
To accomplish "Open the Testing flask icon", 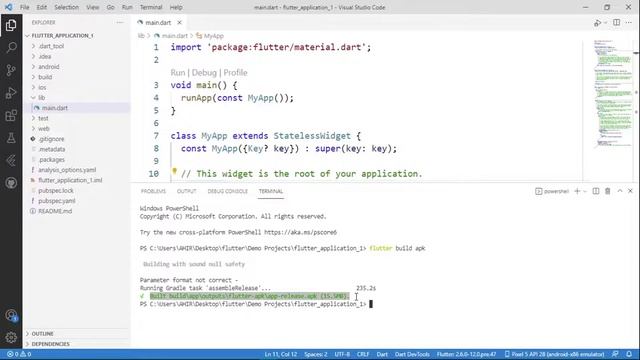I will pos(11,138).
